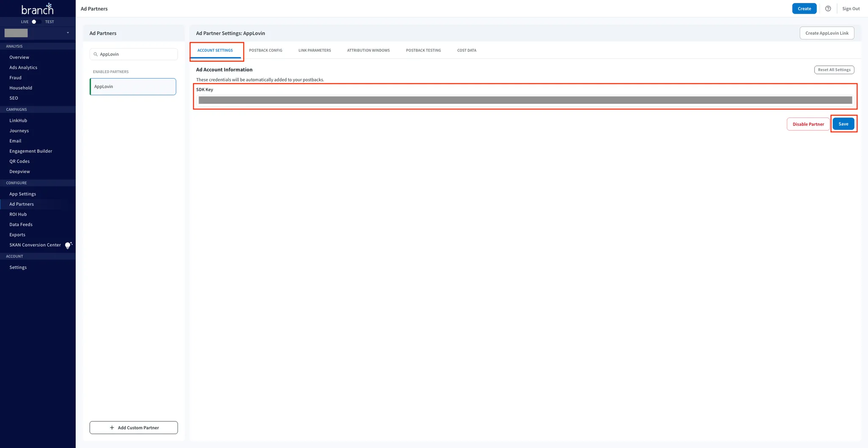The image size is (868, 448).
Task: Click the search magnifier icon in partner search
Action: point(96,54)
